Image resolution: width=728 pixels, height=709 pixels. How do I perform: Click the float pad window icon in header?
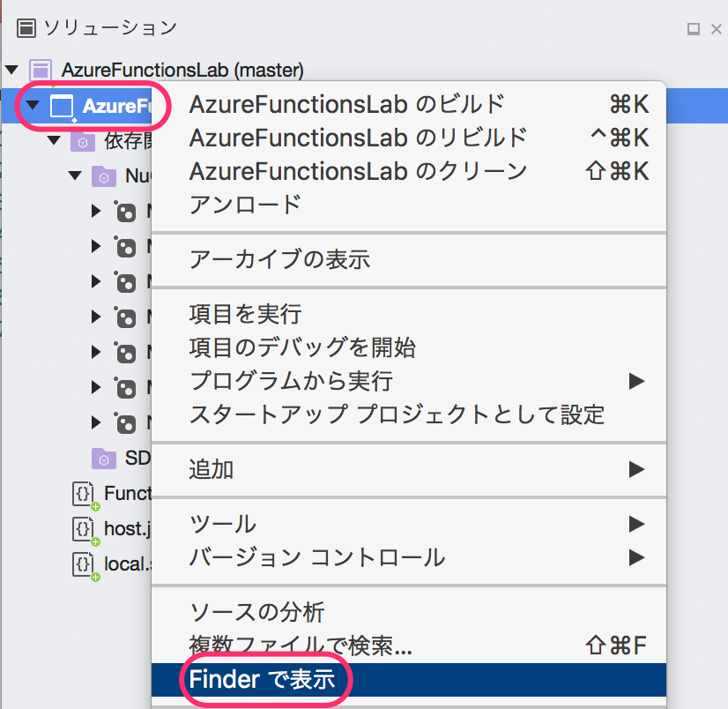point(693,29)
